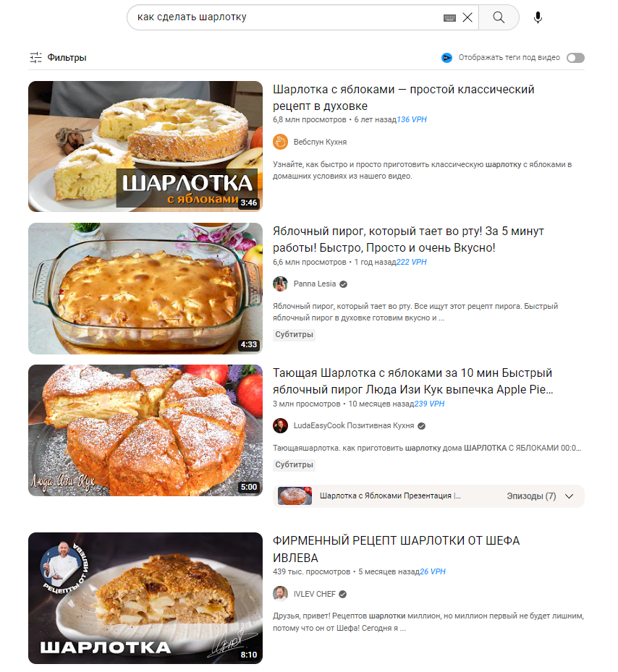Open the Panna Lesia channel avatar
Screen dimensions: 618x672
(x=281, y=284)
